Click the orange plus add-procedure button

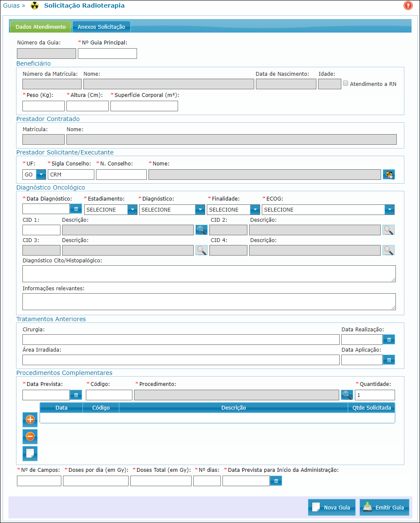tap(30, 420)
